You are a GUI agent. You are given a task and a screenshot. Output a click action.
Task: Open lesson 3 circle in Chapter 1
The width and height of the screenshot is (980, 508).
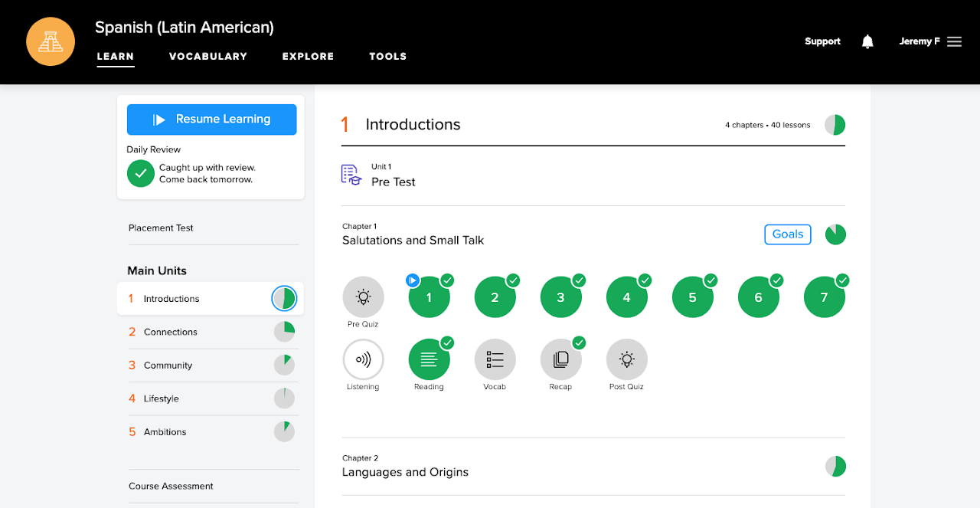[560, 297]
